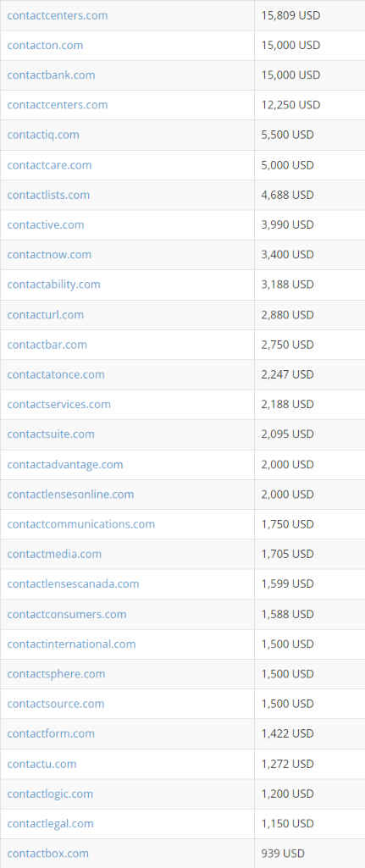
Task: Open the contactmedia.com link
Action: tap(54, 554)
